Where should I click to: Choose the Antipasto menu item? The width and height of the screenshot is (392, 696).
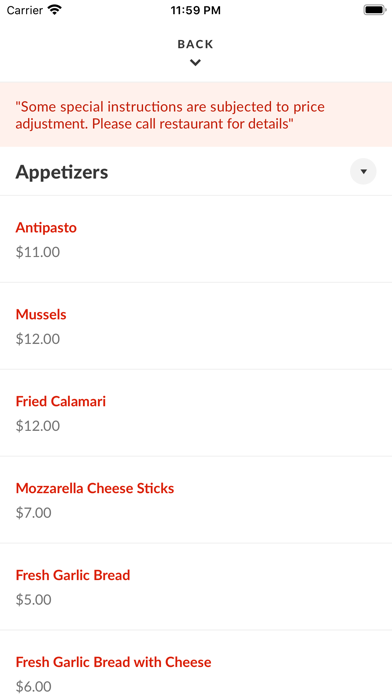pyautogui.click(x=196, y=239)
